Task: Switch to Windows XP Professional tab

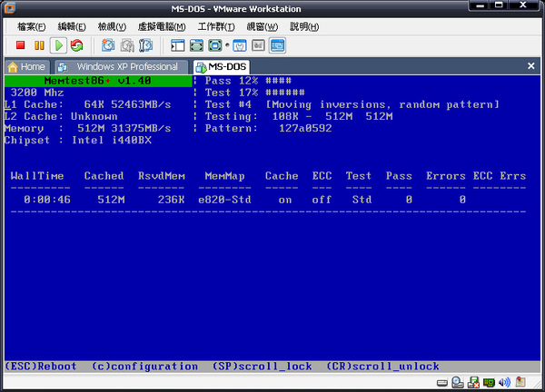Action: click(122, 66)
